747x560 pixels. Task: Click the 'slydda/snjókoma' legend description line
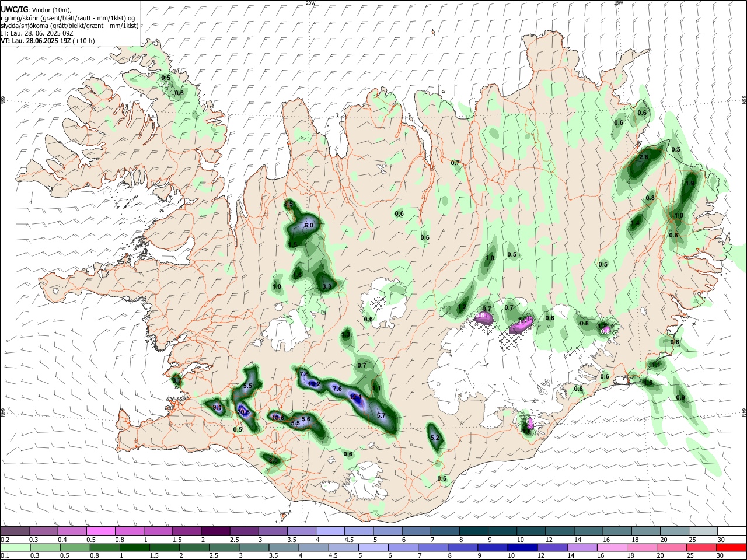(69, 26)
